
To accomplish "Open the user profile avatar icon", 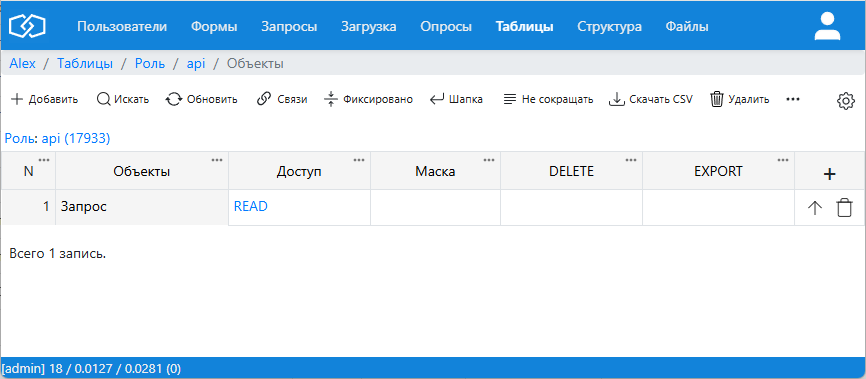I will 827,27.
